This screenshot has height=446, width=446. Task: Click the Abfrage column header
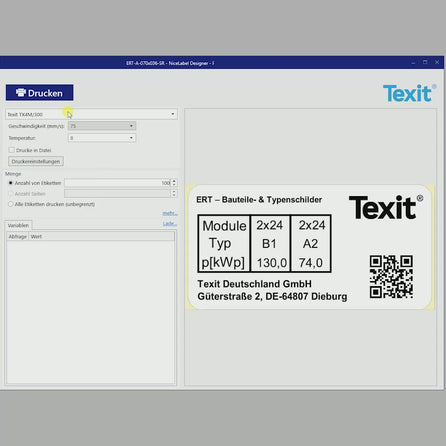coord(18,236)
